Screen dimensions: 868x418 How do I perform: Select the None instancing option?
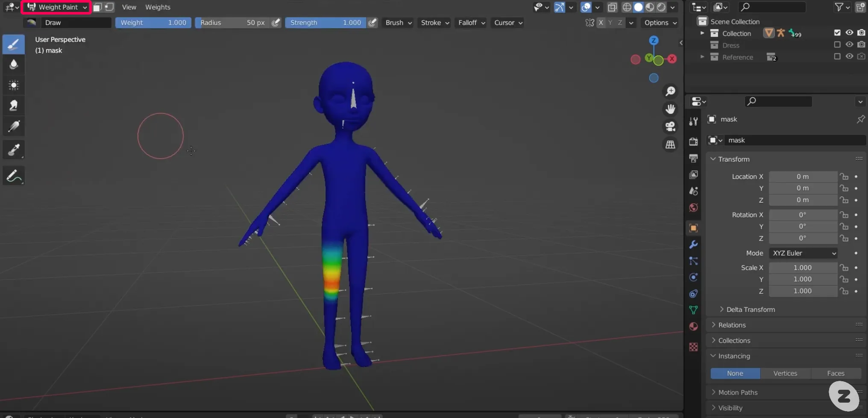[x=735, y=373]
